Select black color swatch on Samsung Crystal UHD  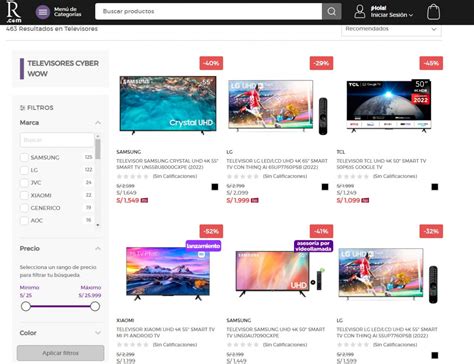pos(215,187)
